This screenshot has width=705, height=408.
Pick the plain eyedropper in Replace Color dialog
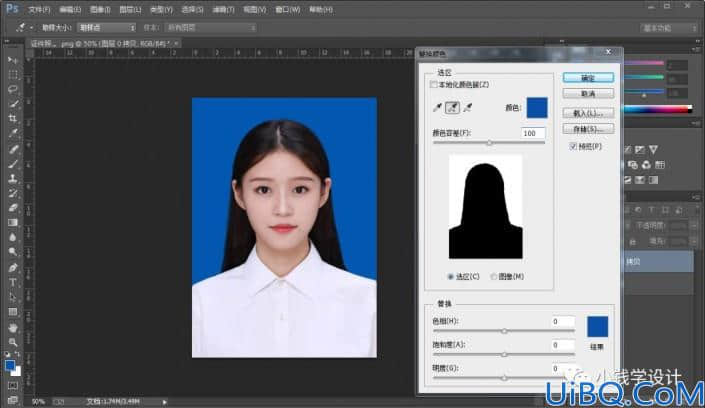(437, 108)
